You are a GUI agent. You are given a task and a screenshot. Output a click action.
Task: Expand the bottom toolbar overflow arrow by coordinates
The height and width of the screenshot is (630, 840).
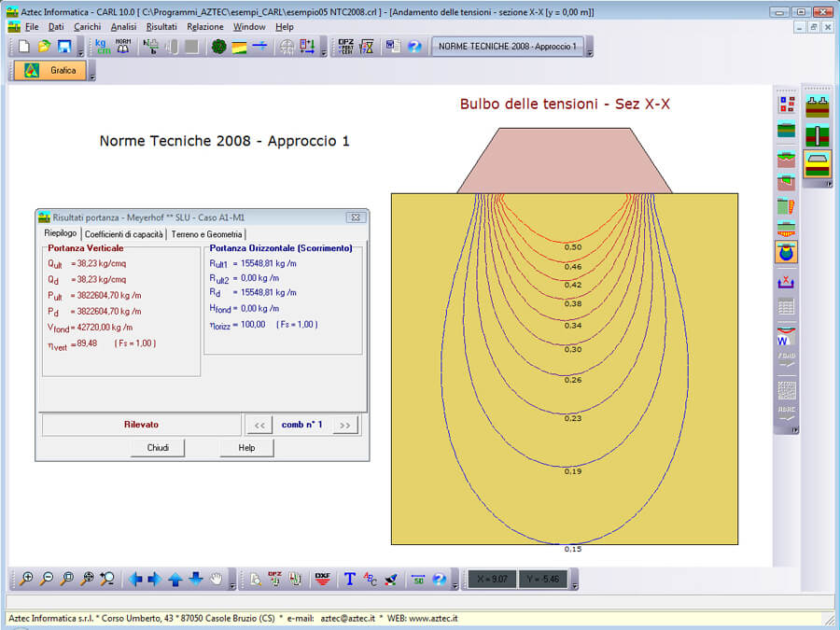575,584
